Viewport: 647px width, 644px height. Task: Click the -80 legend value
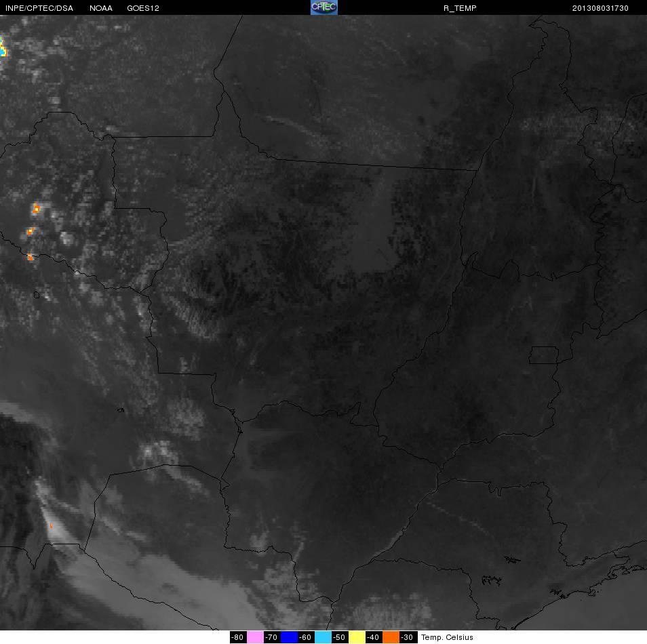(x=237, y=637)
